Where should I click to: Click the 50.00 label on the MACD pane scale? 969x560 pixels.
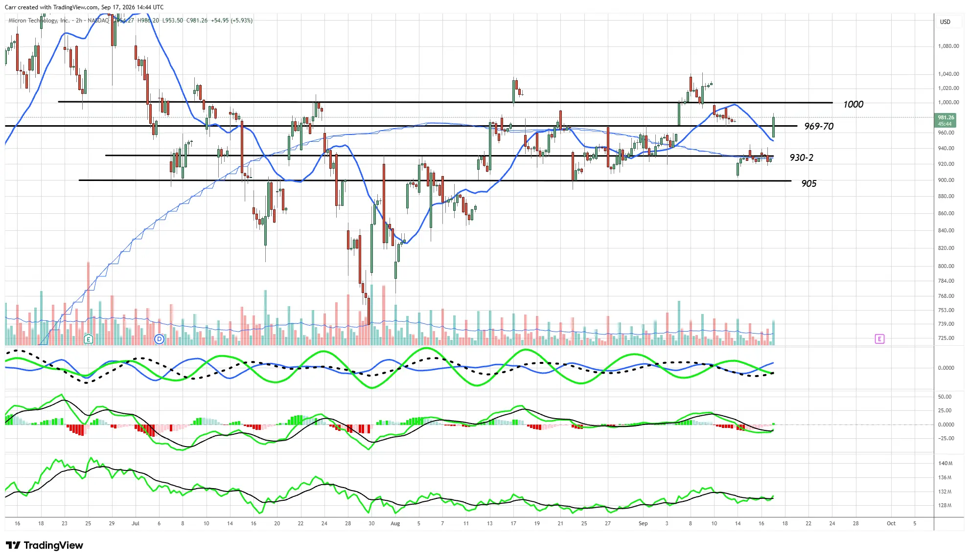coord(945,397)
